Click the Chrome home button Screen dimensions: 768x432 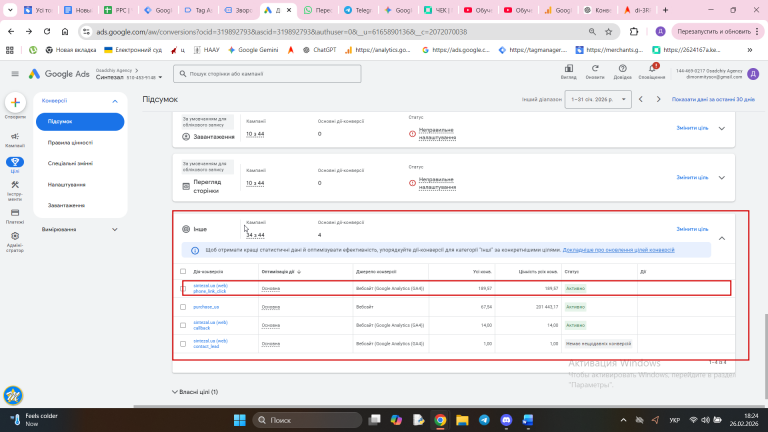(x=65, y=31)
